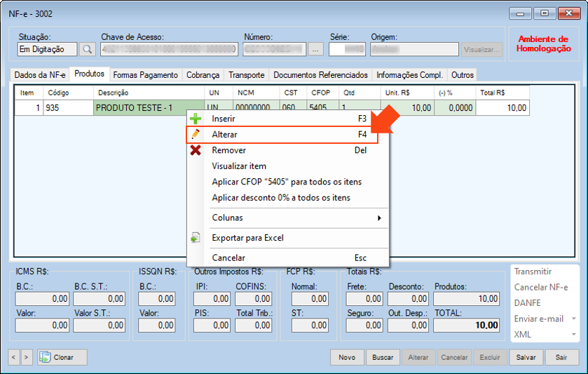Viewport: 588px width, 374px height.
Task: Open the XML dropdown
Action: pos(543,335)
